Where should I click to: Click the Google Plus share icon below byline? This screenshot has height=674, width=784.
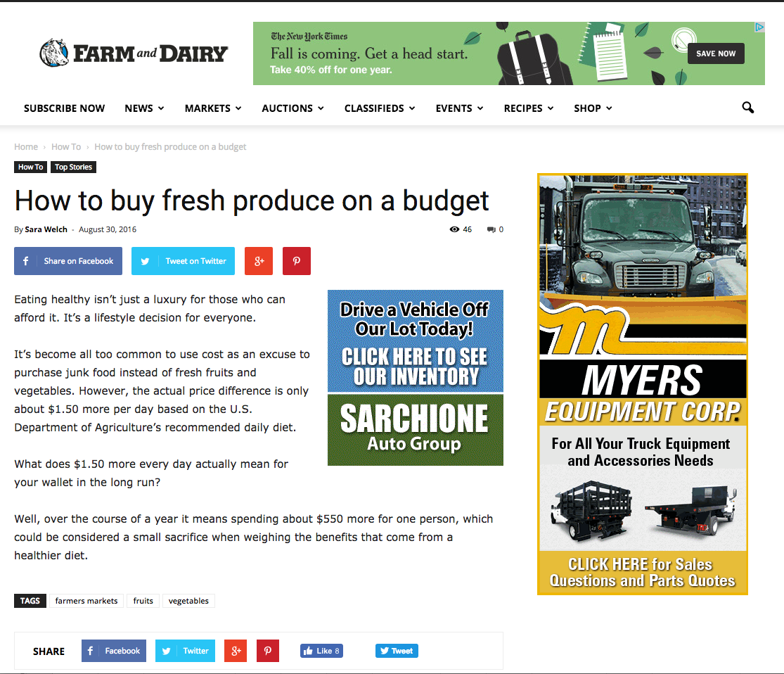tap(259, 261)
